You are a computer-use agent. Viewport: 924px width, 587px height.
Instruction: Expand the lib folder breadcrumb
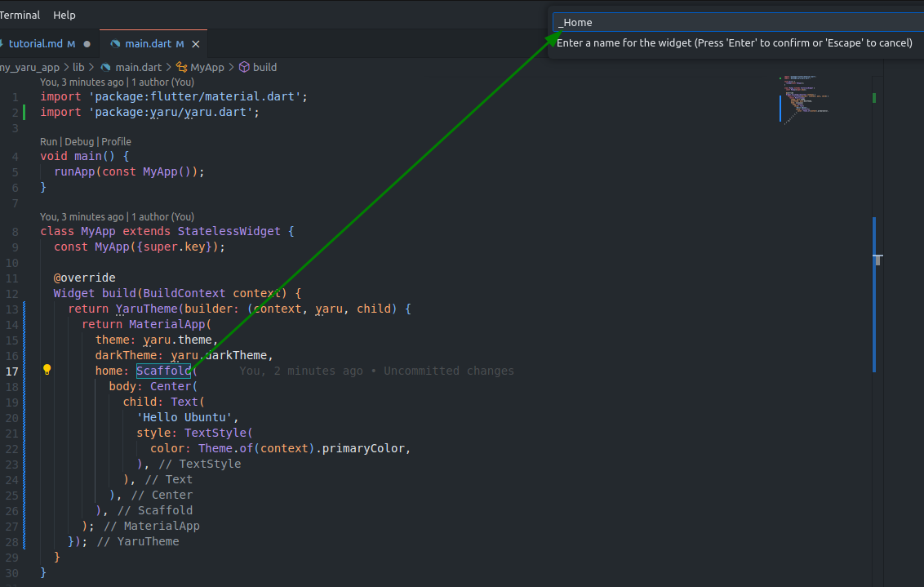(78, 68)
